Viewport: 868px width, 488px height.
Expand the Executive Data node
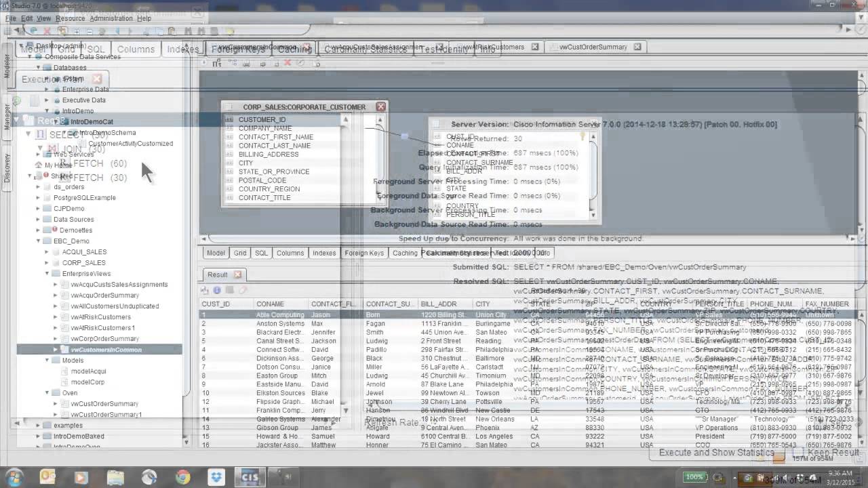[47, 100]
